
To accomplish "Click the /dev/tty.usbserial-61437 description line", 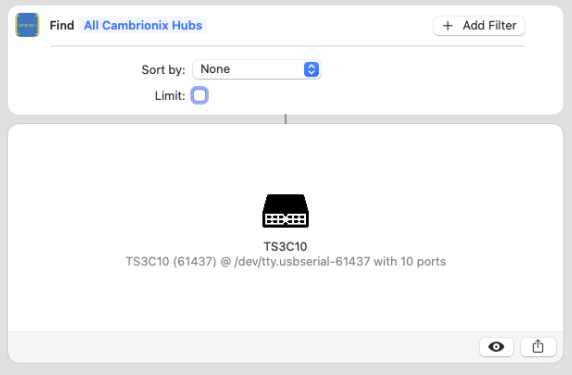I will [286, 262].
